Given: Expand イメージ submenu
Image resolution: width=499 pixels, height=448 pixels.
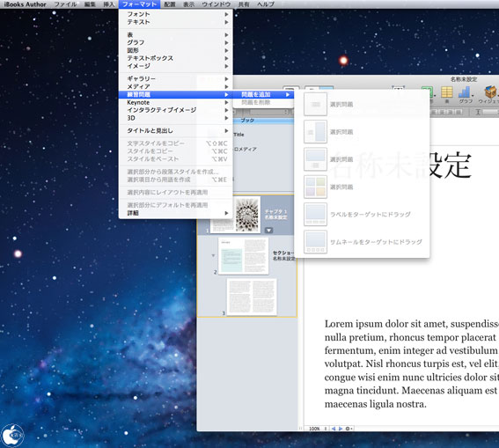Looking at the screenshot, I should [176, 66].
